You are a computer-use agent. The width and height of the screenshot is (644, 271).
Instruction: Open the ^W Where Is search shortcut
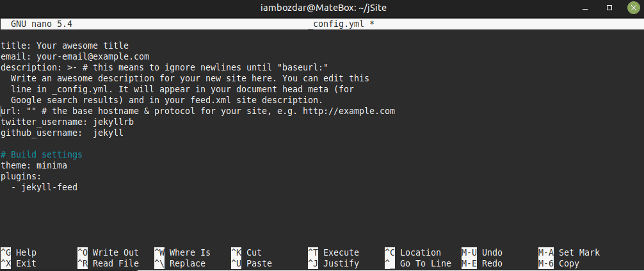pos(182,252)
